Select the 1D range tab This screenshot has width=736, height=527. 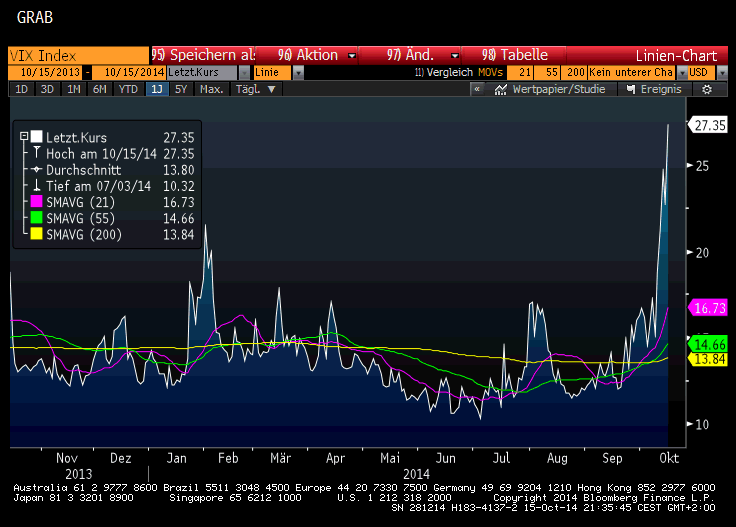[x=22, y=89]
